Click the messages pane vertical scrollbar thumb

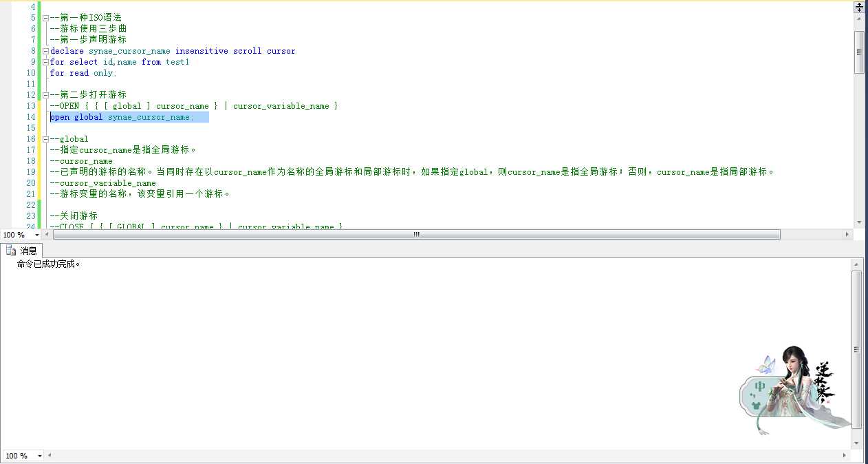(856, 349)
